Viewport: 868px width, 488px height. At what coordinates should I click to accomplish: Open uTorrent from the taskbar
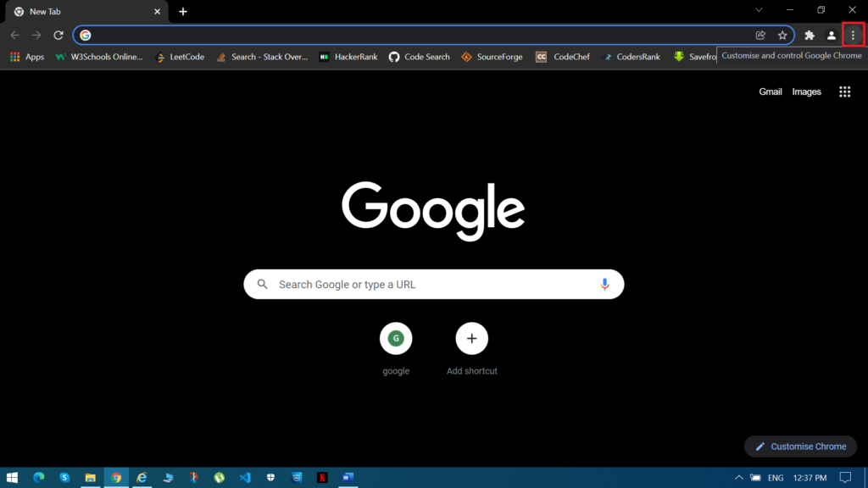[220, 478]
